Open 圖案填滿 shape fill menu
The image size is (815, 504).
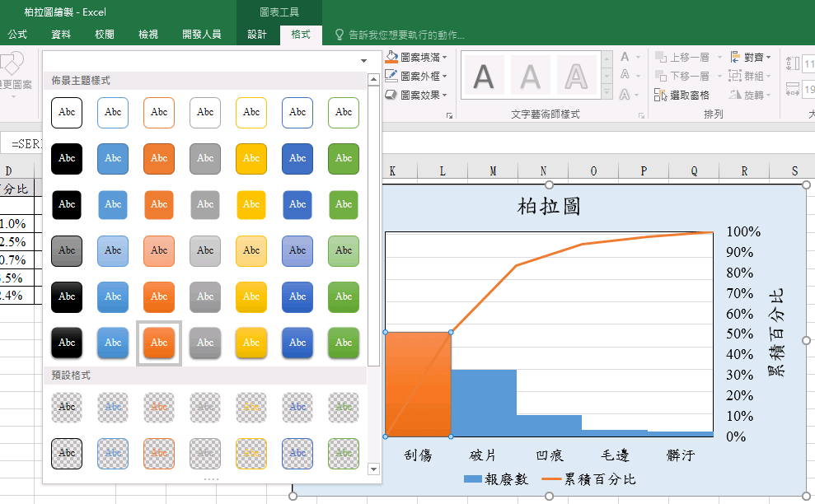[417, 58]
